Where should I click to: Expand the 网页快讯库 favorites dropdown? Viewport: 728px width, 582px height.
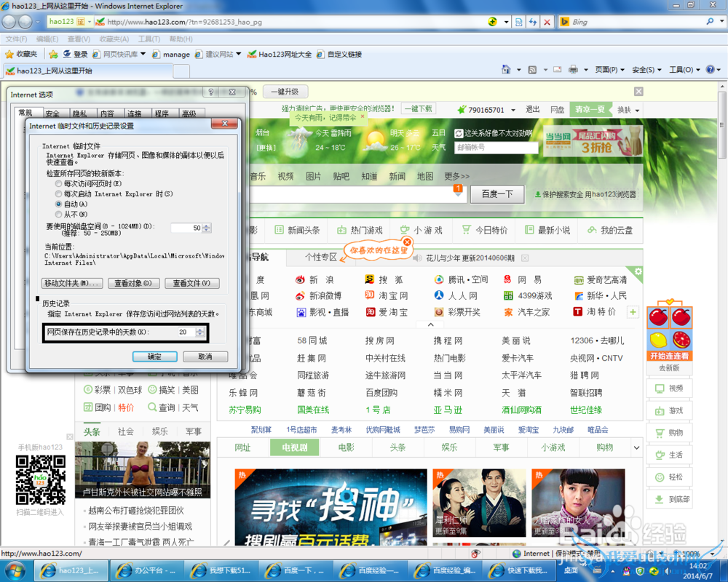click(143, 55)
